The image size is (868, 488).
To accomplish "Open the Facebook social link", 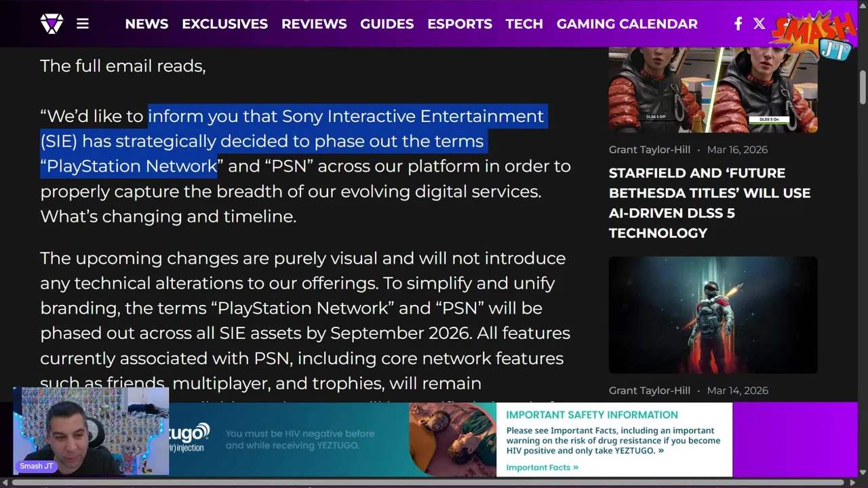I will pos(738,24).
